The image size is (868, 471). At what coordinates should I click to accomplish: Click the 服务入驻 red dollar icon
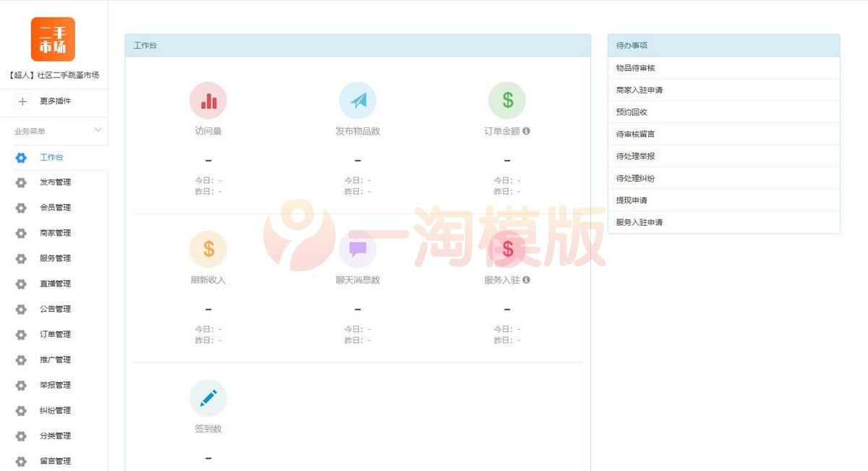click(x=507, y=250)
